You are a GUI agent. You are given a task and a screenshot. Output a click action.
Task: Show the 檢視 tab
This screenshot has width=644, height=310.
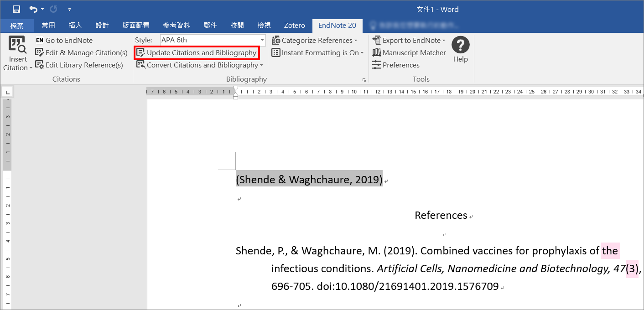(264, 26)
